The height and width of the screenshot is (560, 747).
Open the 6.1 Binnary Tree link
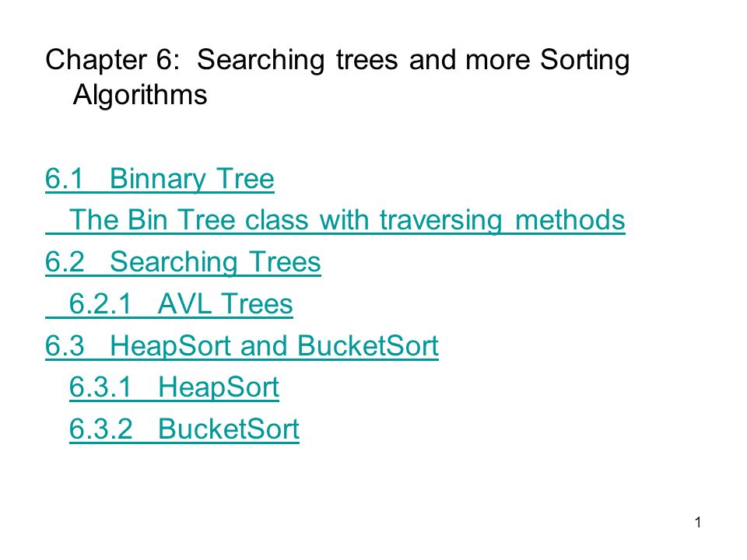point(160,180)
